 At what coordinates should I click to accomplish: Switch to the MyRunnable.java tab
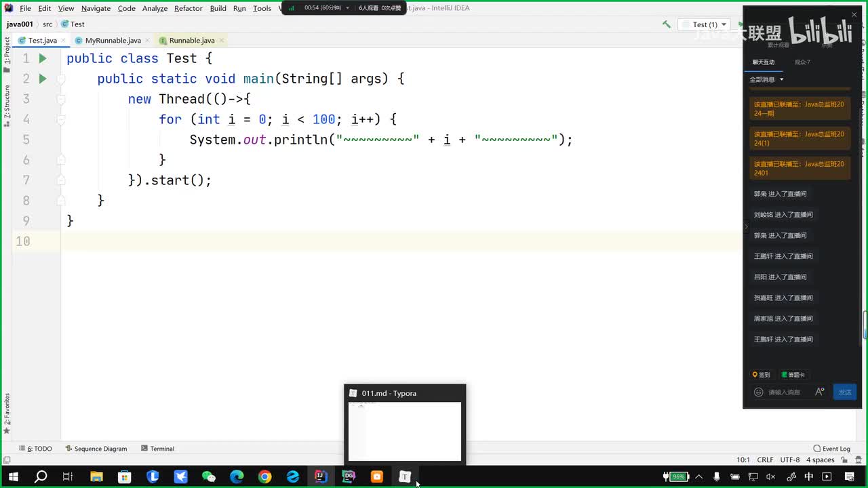pos(113,41)
